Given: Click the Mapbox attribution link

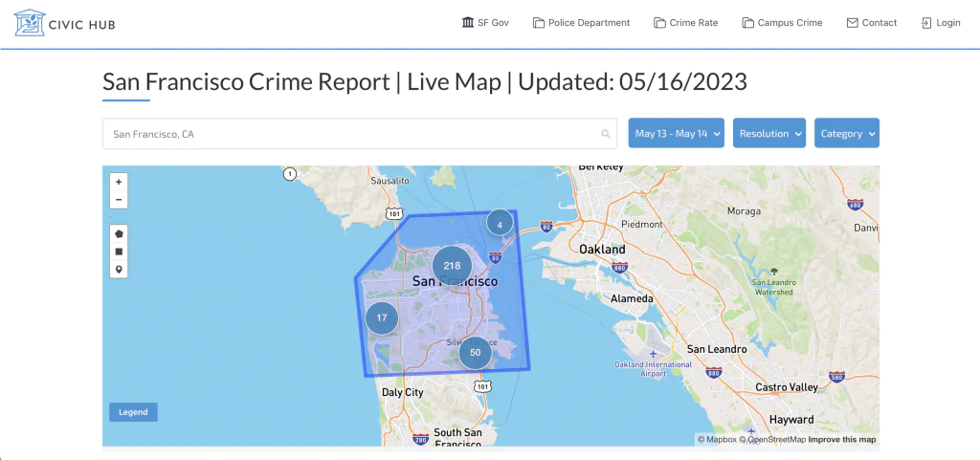Looking at the screenshot, I should [x=718, y=439].
